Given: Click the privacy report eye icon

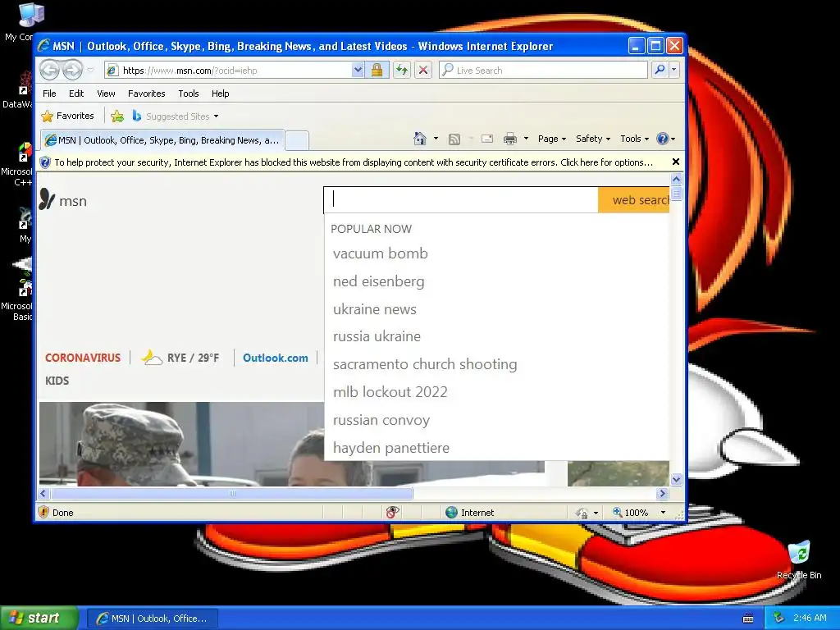Looking at the screenshot, I should pos(392,512).
